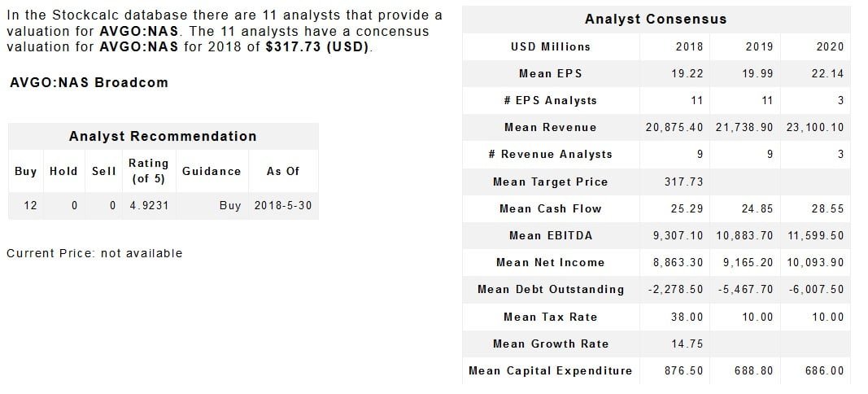The image size is (868, 394).
Task: Click the Mean Tax Rate row label
Action: (550, 317)
